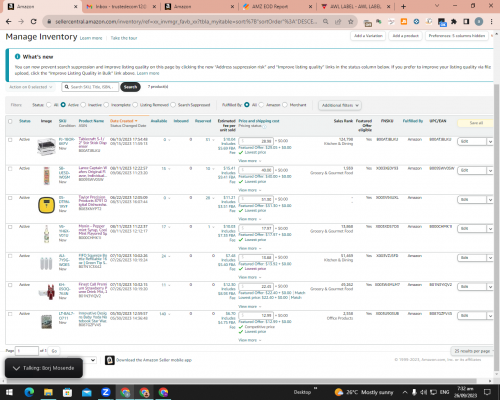Image resolution: width=500 pixels, height=400 pixels.
Task: Open the 25 results per page dropdown
Action: (472, 351)
